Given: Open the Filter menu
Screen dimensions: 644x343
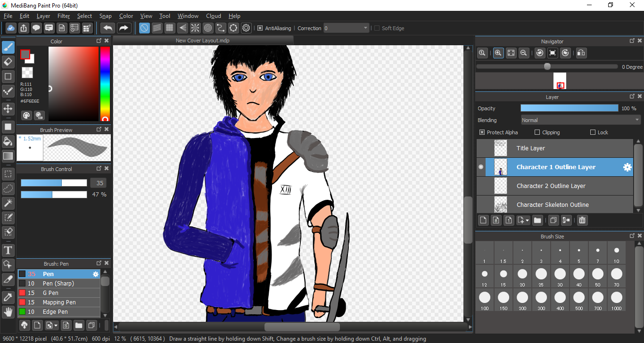Looking at the screenshot, I should 64,16.
